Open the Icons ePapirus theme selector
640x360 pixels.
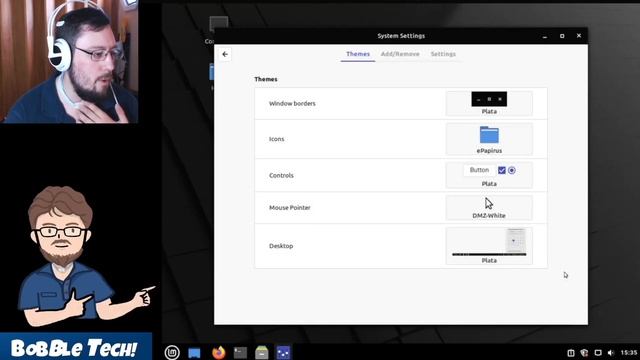(489, 139)
